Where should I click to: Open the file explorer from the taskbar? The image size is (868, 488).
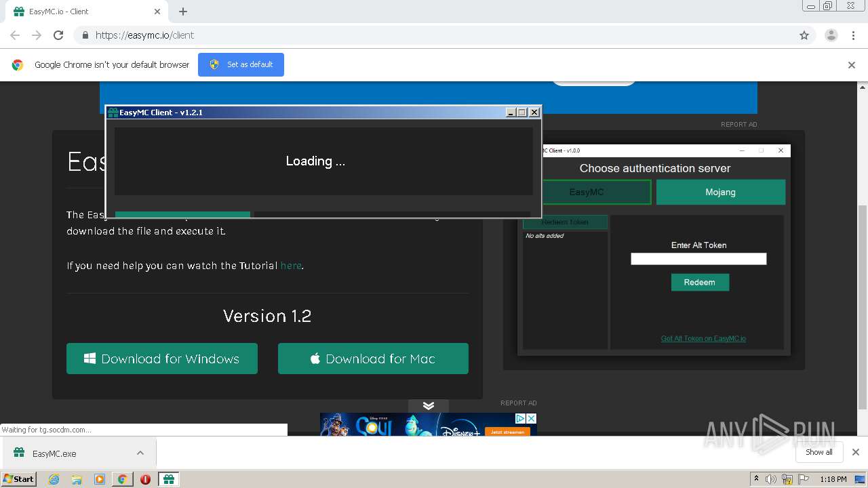[77, 479]
